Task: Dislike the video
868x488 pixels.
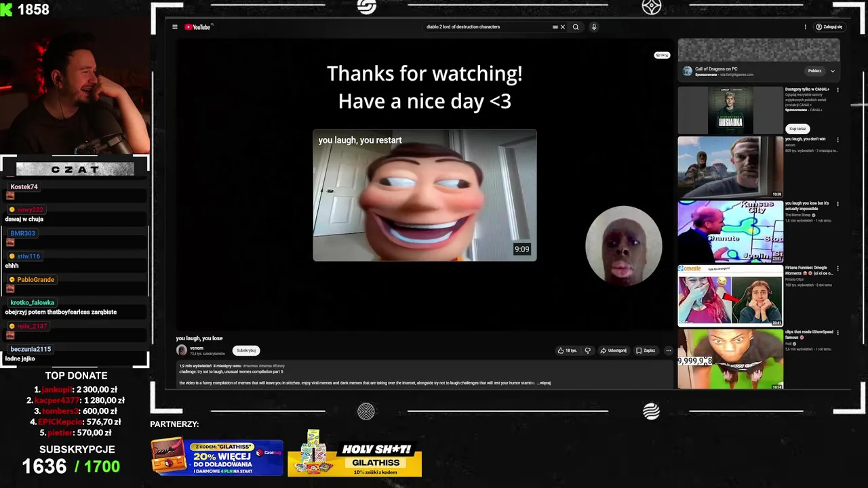Action: 587,350
